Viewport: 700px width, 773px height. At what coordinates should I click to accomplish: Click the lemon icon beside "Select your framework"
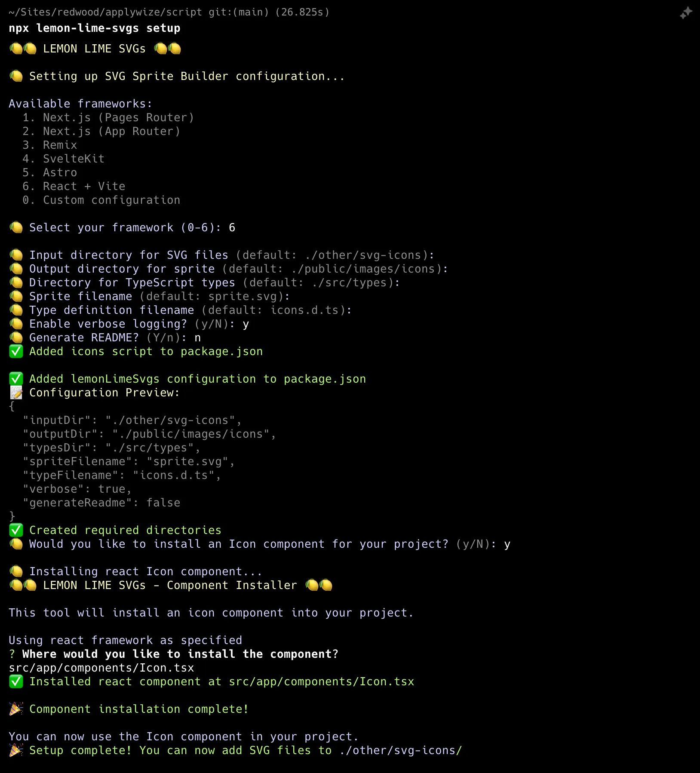pyautogui.click(x=16, y=228)
